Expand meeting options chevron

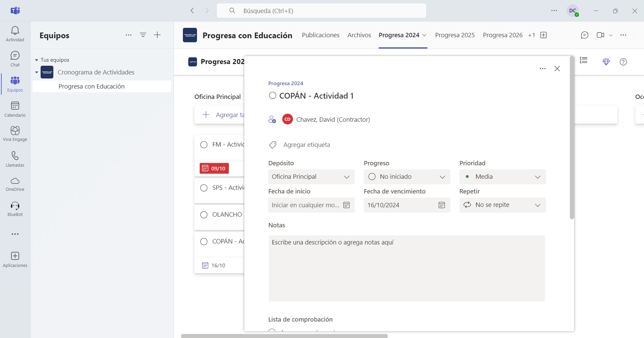click(611, 35)
